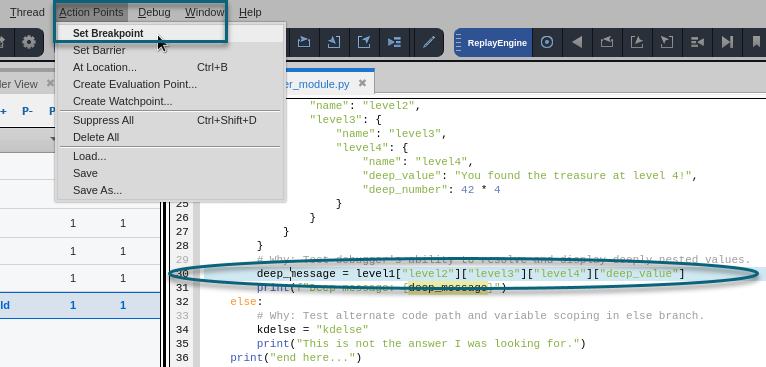Click the "name": "level4" code line
This screenshot has height=367, width=766.
click(x=418, y=161)
